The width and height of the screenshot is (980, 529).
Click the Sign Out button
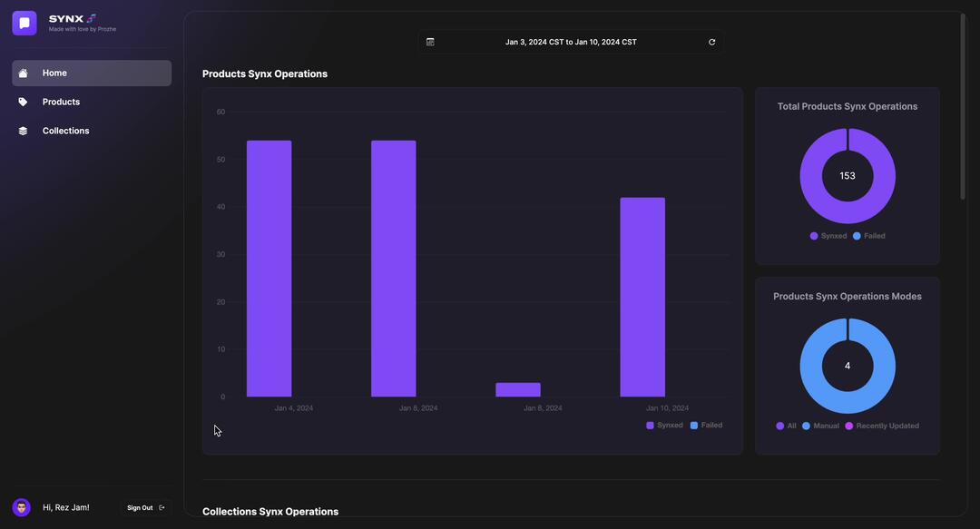[x=145, y=508]
